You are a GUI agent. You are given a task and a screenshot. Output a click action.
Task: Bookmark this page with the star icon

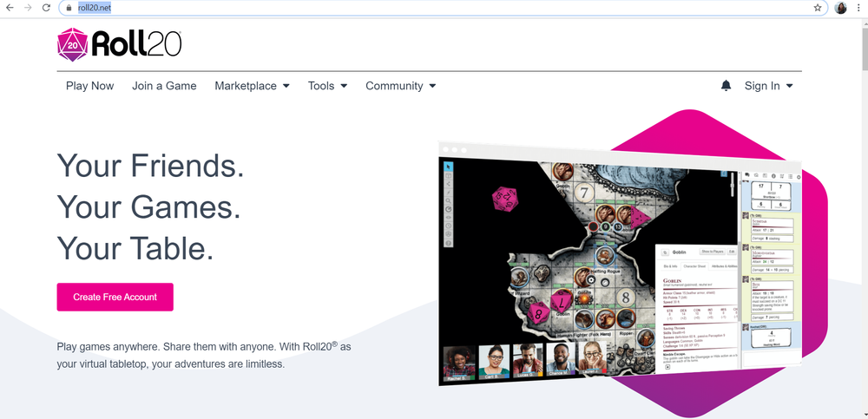pyautogui.click(x=818, y=8)
